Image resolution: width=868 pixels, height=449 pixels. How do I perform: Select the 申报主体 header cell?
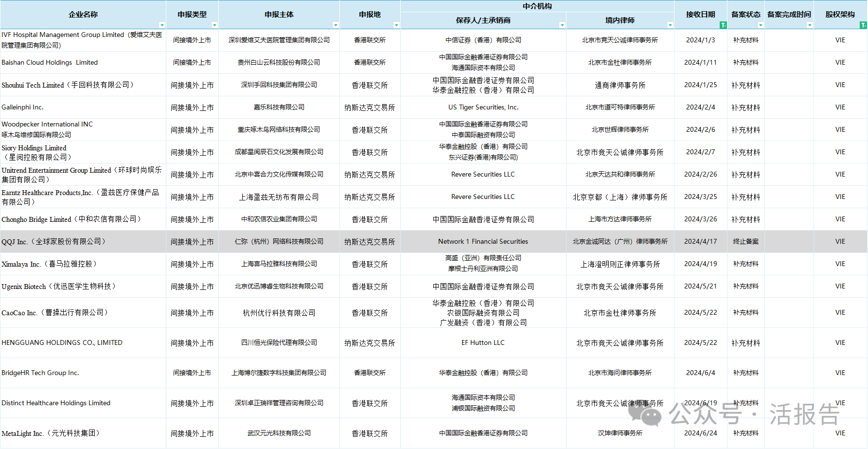(x=279, y=15)
